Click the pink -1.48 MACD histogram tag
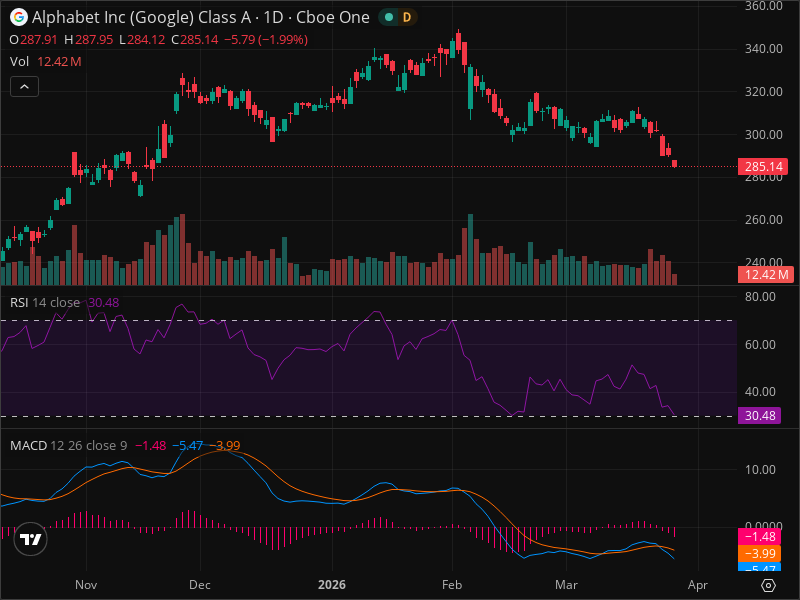 point(759,537)
